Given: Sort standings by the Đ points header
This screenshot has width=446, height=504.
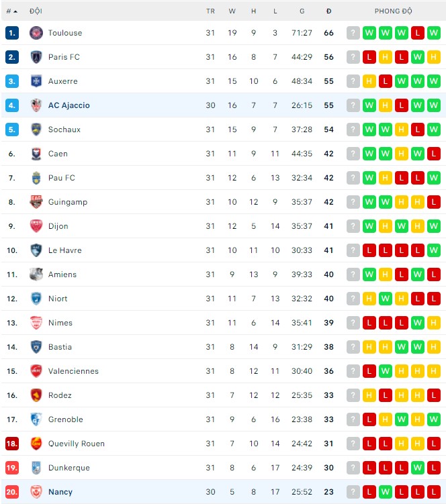Looking at the screenshot, I should pyautogui.click(x=328, y=11).
